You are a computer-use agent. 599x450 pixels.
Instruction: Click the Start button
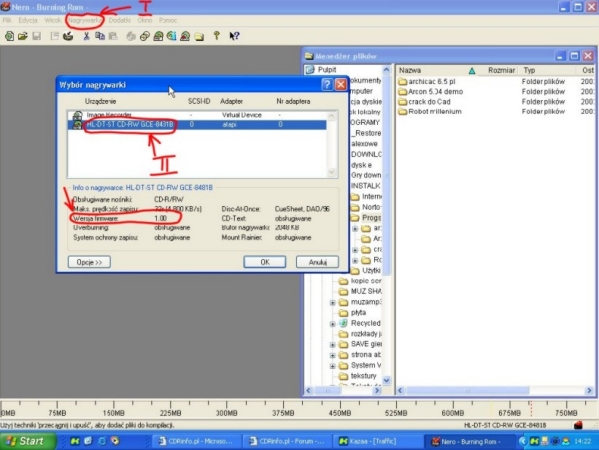(27, 441)
